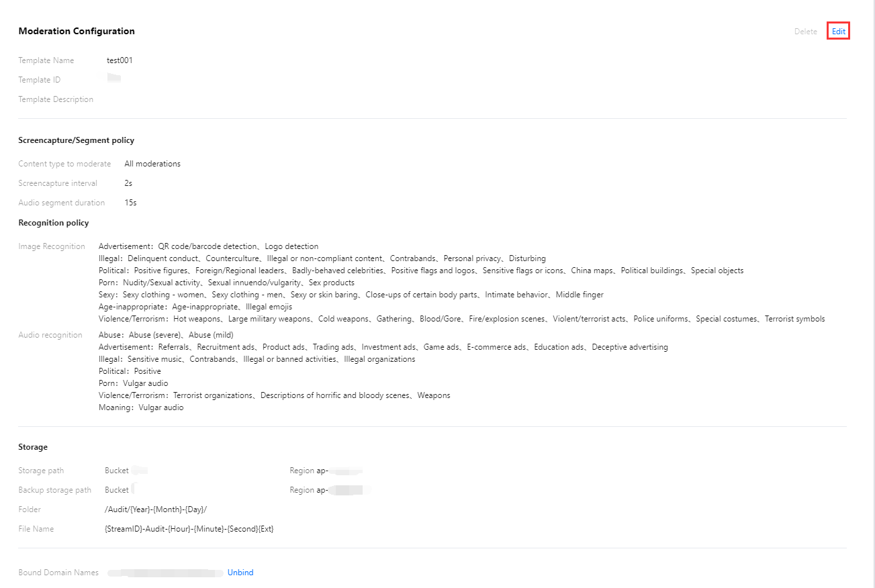Select the /Audit/{Year}-{Month}-{Day}/ folder path
Screen dimensions: 875x588
point(156,509)
